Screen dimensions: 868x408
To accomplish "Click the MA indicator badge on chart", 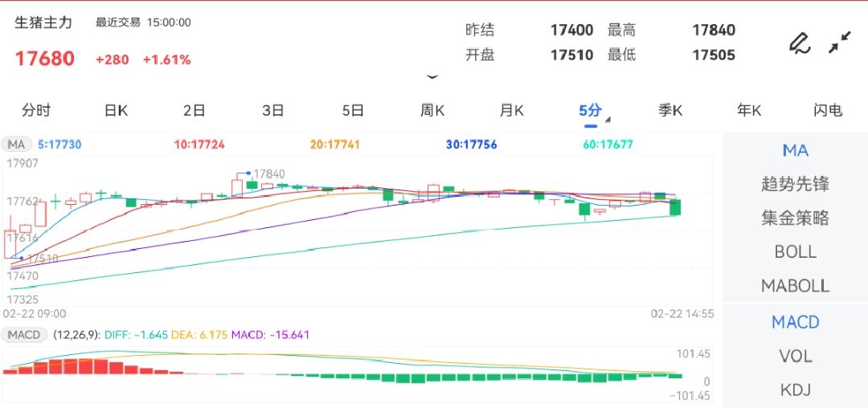I will pyautogui.click(x=17, y=145).
